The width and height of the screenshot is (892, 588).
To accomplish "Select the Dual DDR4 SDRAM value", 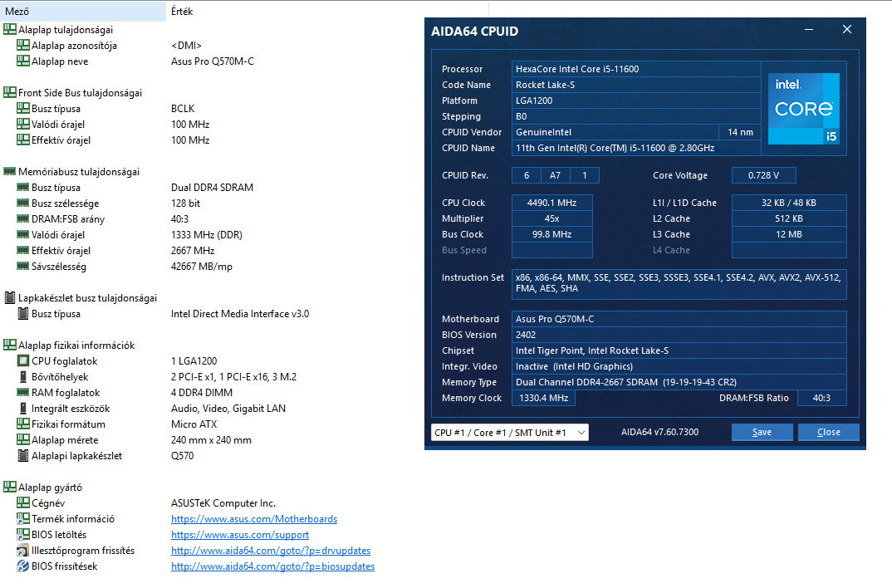I will click(212, 187).
